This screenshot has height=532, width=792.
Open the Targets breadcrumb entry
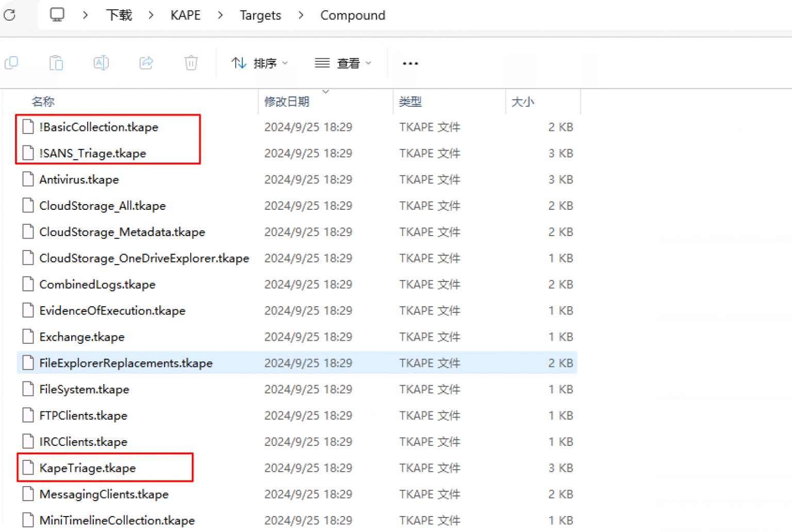[260, 15]
